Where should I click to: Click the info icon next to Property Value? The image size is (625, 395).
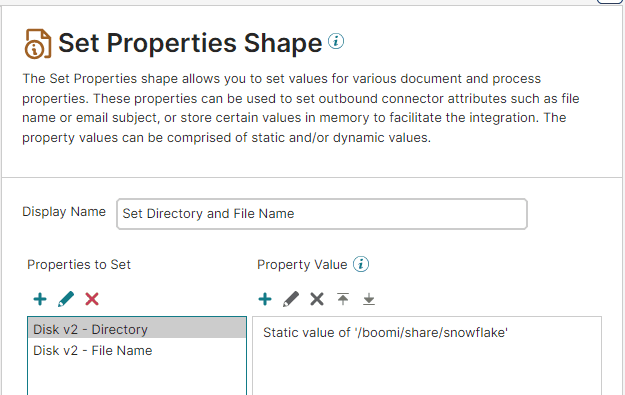tap(361, 264)
